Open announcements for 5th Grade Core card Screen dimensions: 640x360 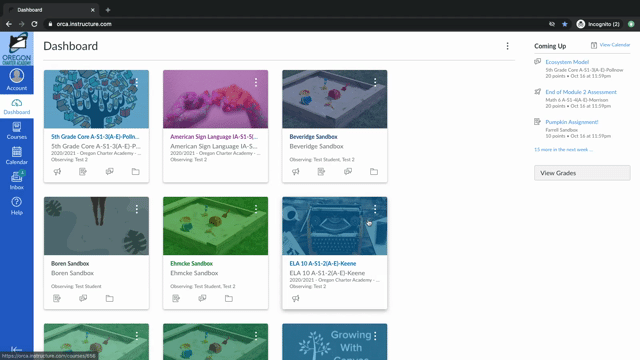coord(57,172)
